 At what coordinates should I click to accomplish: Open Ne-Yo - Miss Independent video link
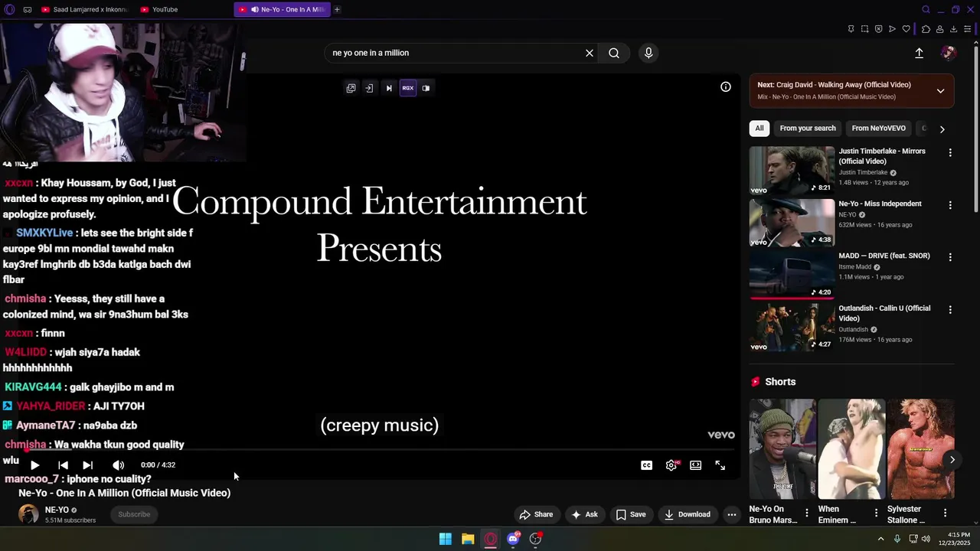(x=880, y=204)
